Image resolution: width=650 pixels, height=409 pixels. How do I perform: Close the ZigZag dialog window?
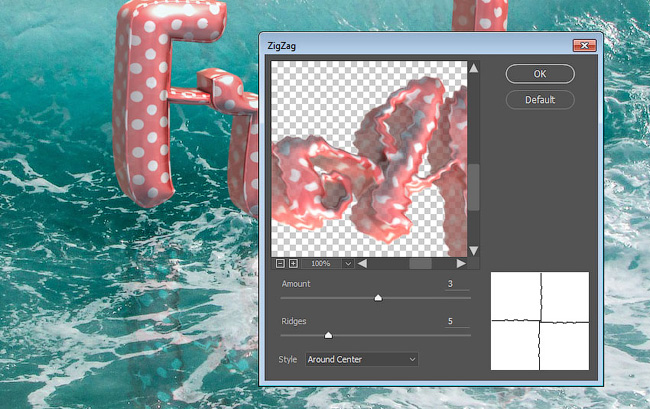coord(585,45)
